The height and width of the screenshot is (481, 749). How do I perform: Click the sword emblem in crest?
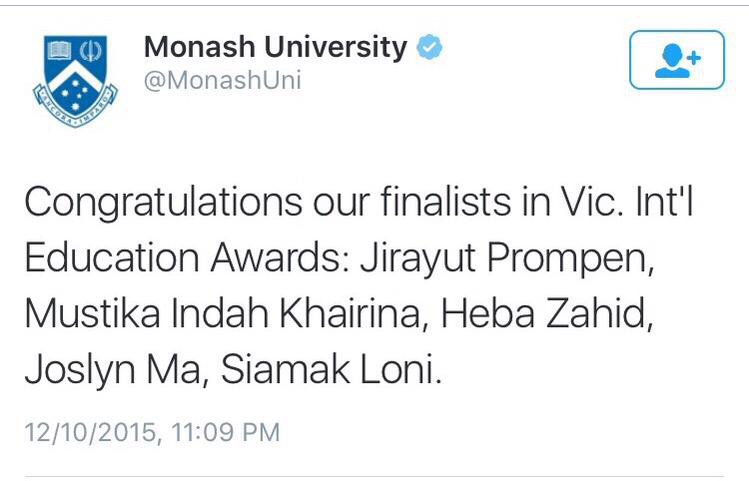[x=90, y=51]
